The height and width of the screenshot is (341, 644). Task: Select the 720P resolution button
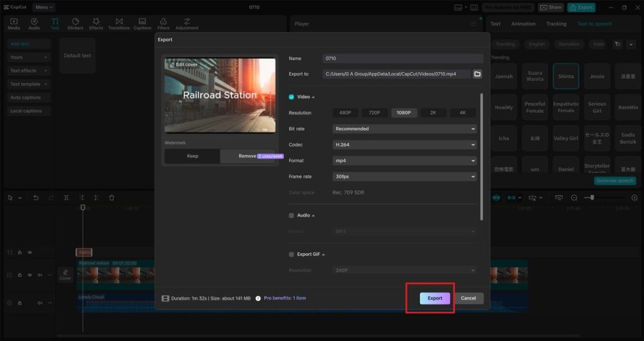click(375, 113)
